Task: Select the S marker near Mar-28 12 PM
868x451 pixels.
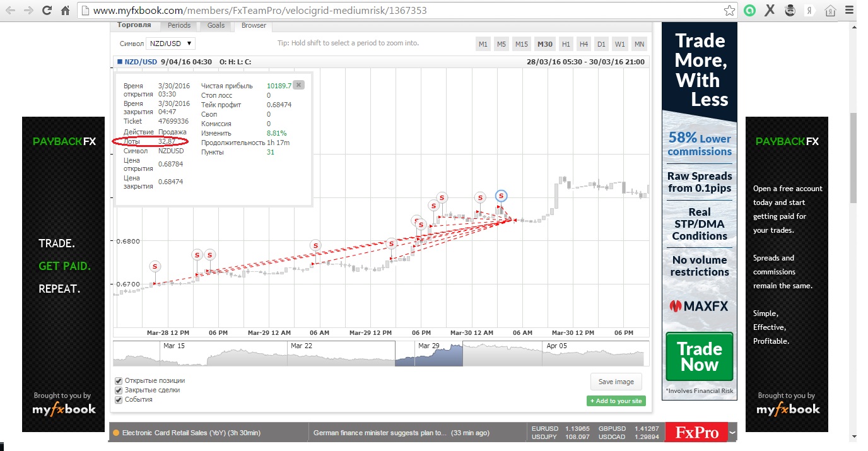Action: tap(155, 267)
